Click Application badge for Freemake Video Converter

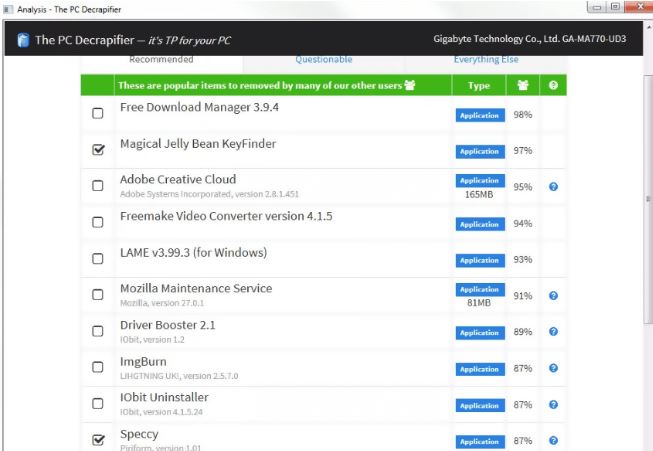pos(480,224)
